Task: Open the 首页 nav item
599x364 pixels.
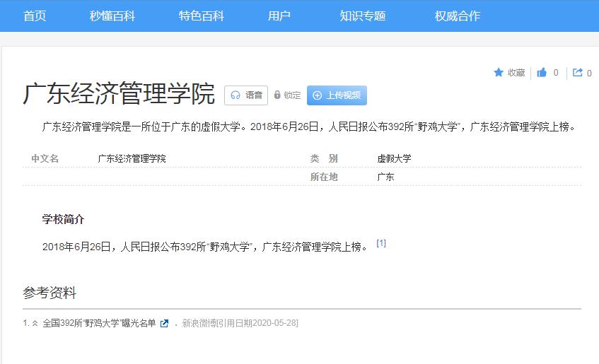Action: 35,16
